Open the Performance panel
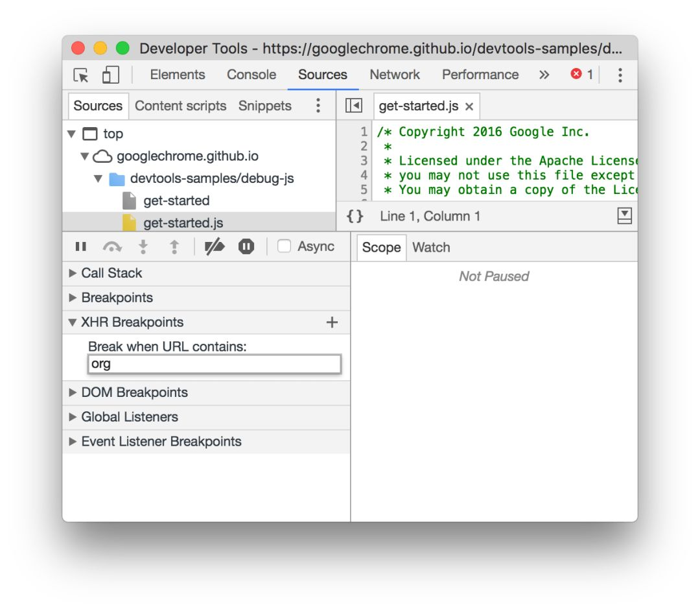700x611 pixels. (x=480, y=75)
